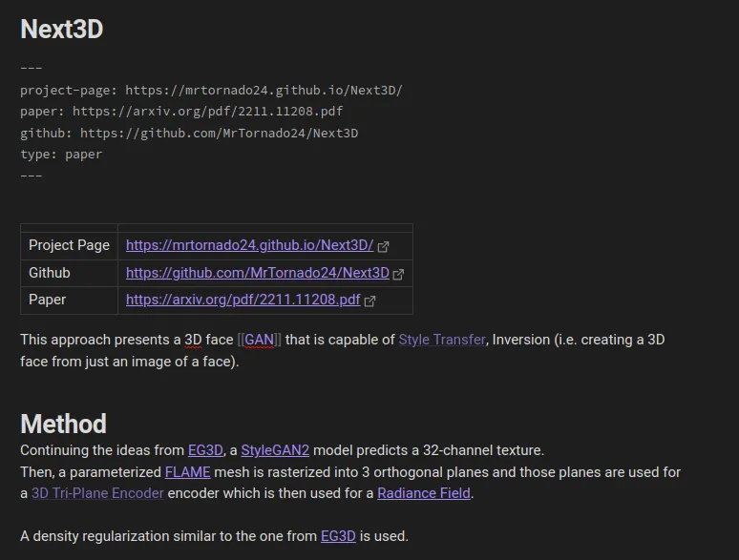739x560 pixels.
Task: Follow the EG3D link before StyleGAN2
Action: tap(205, 450)
